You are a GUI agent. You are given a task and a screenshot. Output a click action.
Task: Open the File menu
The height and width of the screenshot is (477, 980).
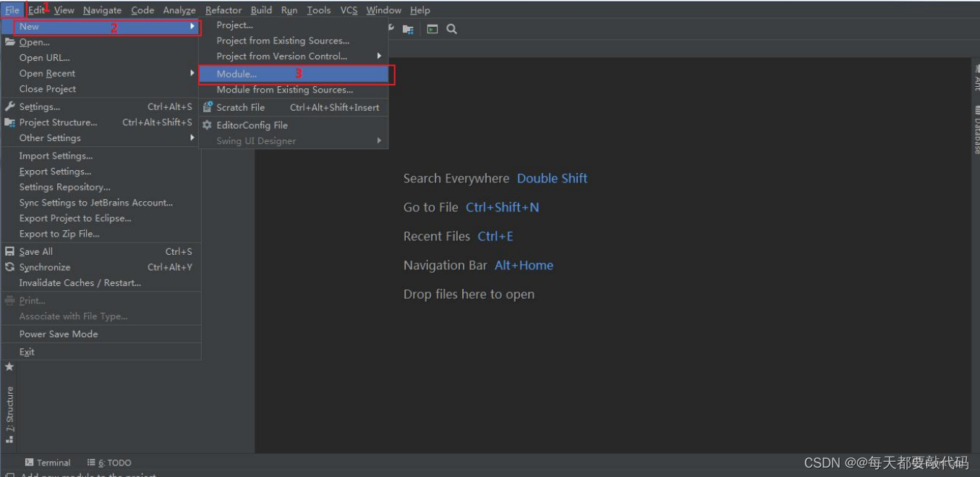point(12,10)
